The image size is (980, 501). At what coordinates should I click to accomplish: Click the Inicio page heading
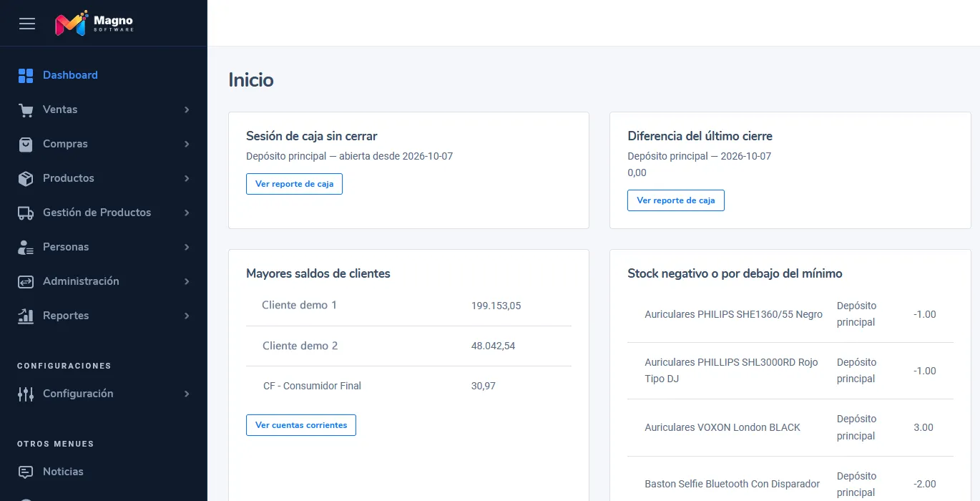(251, 79)
